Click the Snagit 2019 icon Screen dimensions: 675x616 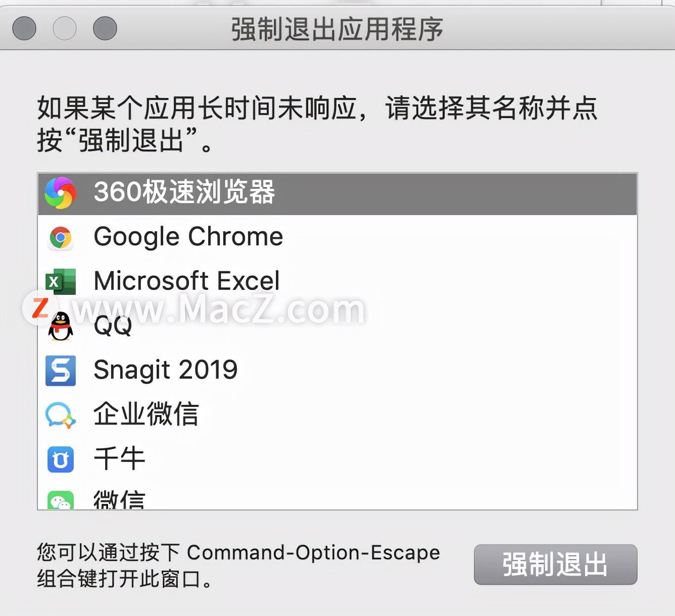61,371
